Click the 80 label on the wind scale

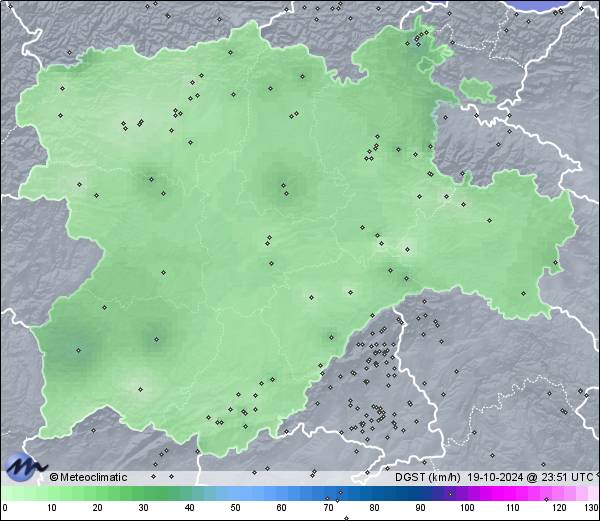point(374,508)
